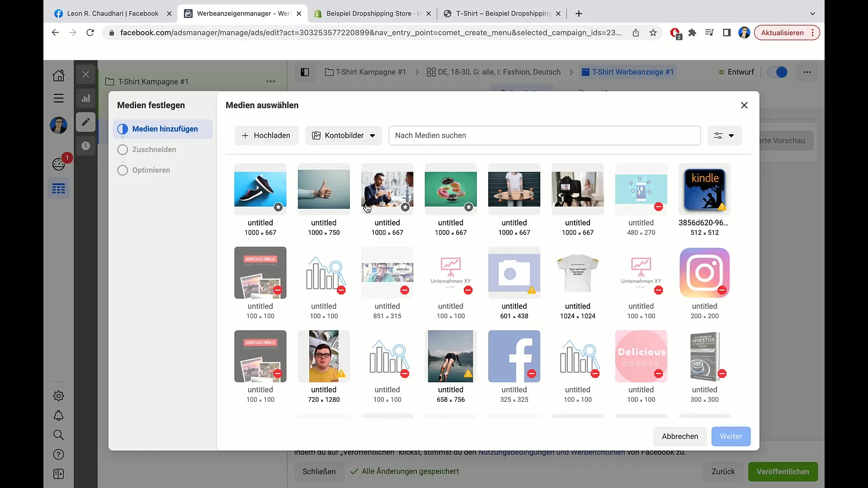868x488 pixels.
Task: Select the Zuschneiden radio button
Action: (x=122, y=149)
